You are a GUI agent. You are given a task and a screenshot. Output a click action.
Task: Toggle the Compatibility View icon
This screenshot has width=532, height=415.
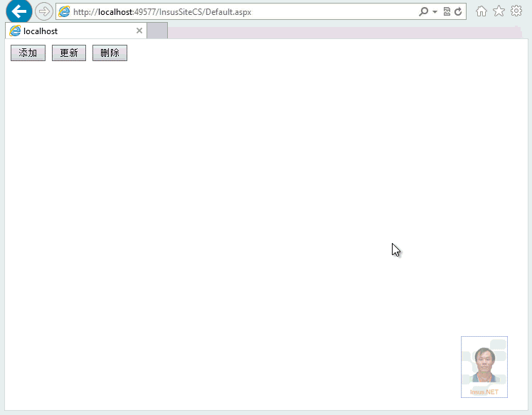click(x=447, y=11)
